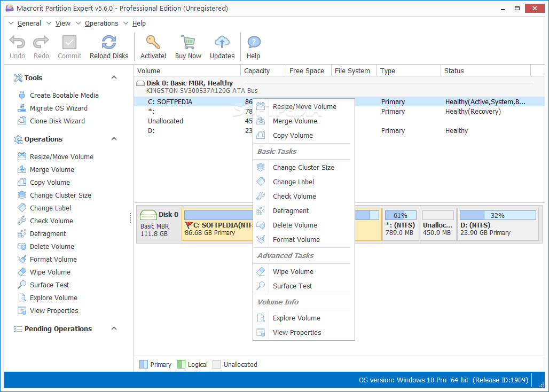Click the Activate! button
This screenshot has width=549, height=392.
[x=153, y=46]
